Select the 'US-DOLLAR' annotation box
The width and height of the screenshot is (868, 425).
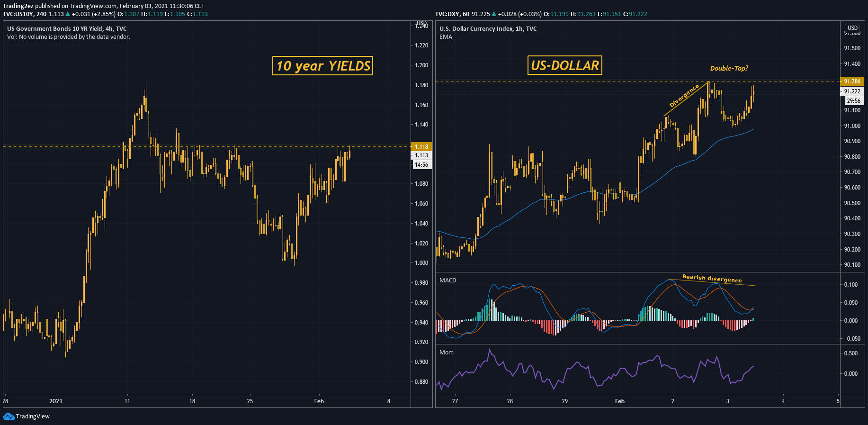coord(564,65)
